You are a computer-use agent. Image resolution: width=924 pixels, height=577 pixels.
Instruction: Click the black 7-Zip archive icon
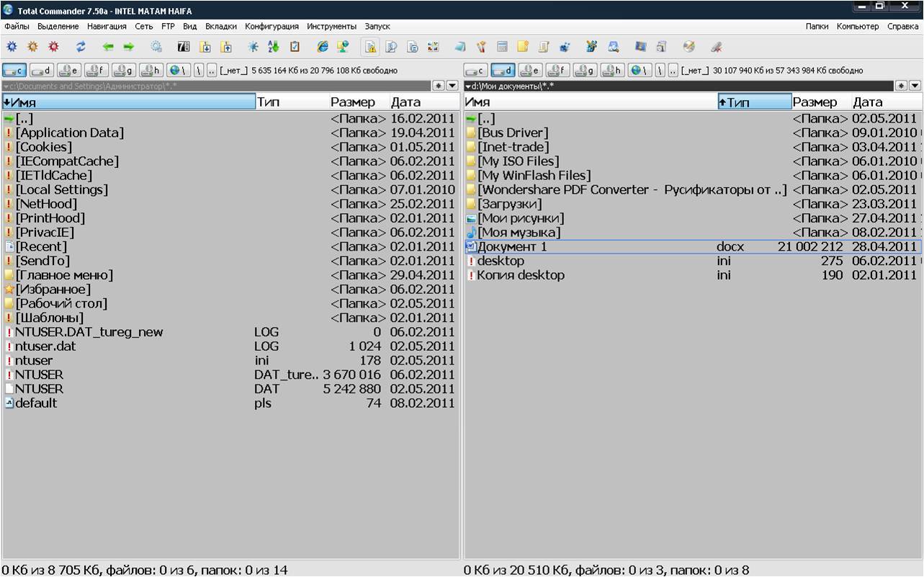click(184, 47)
